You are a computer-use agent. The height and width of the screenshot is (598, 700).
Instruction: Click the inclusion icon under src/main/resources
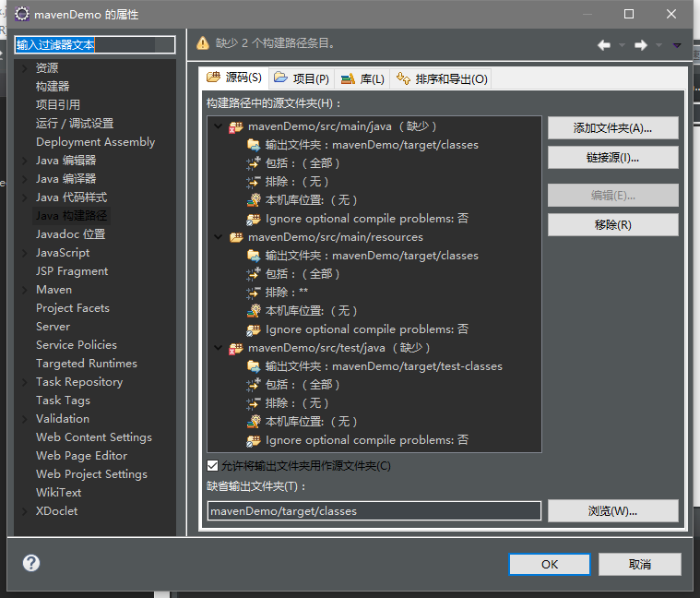[x=254, y=274]
